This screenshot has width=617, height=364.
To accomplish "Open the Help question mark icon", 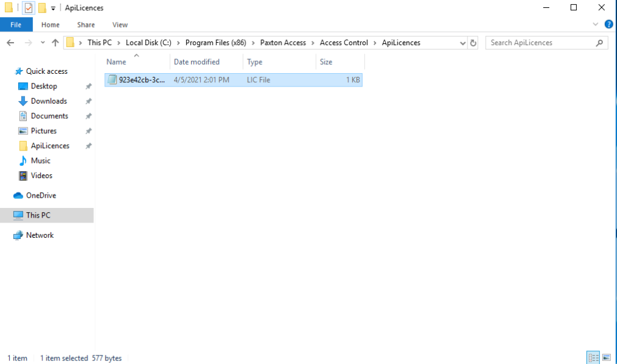I will 608,24.
